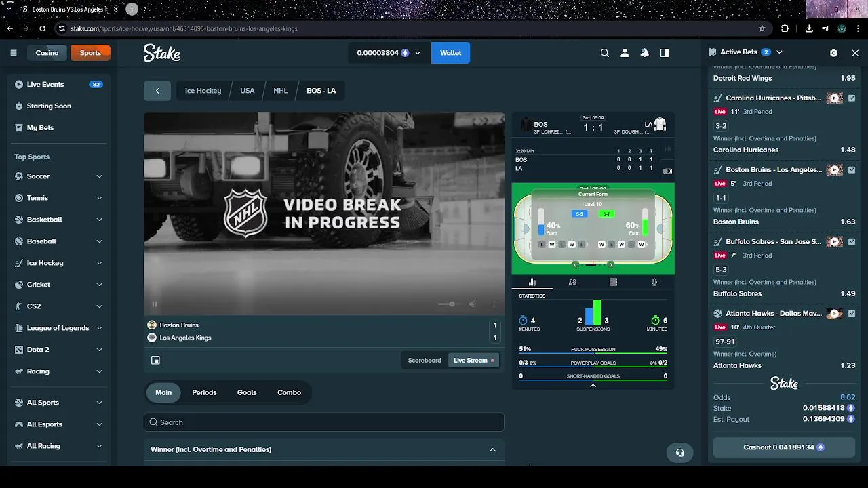Image resolution: width=868 pixels, height=488 pixels.
Task: Go back with the breadcrumb arrow button
Action: pos(157,91)
